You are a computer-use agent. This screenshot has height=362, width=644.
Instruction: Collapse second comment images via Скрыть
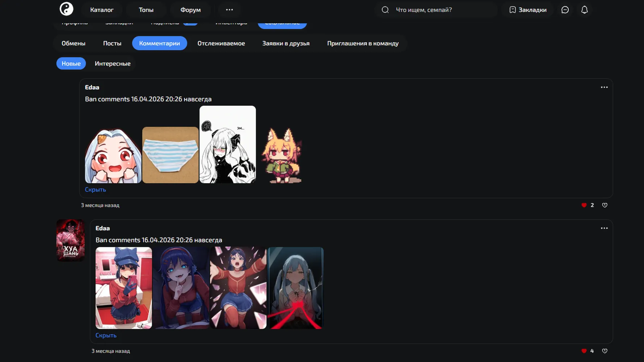pyautogui.click(x=106, y=336)
